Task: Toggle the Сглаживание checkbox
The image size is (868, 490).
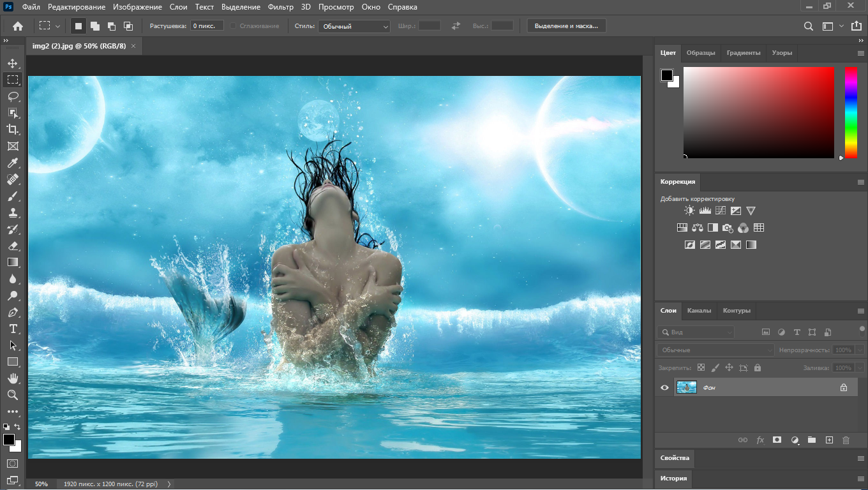Action: 233,26
